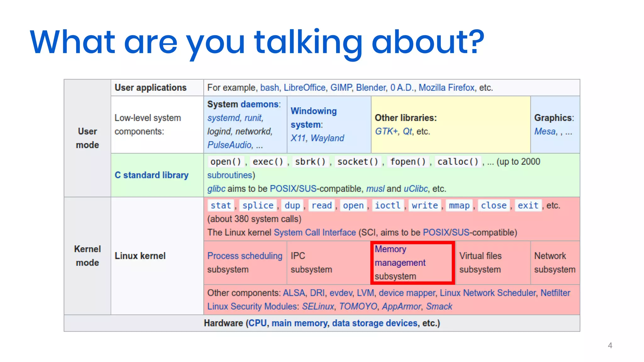
Task: Open the GTK+ link
Action: (x=386, y=131)
